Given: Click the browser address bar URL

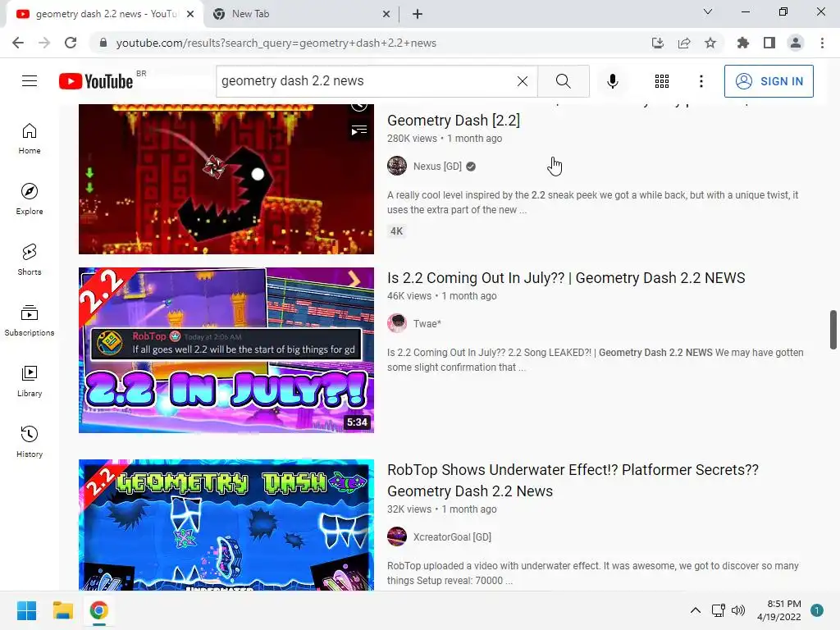Looking at the screenshot, I should [276, 43].
